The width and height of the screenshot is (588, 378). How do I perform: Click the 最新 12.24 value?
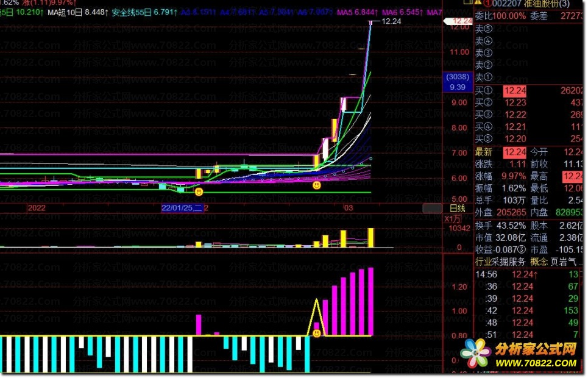[x=515, y=152]
